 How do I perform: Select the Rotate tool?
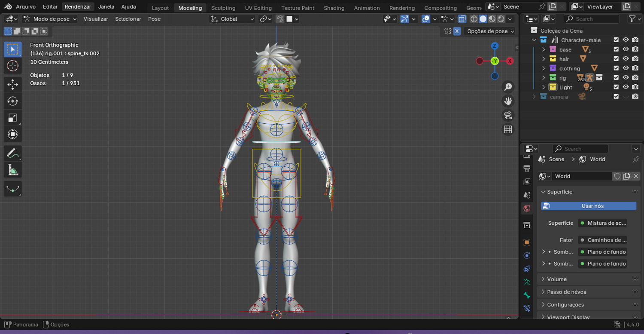pos(12,101)
